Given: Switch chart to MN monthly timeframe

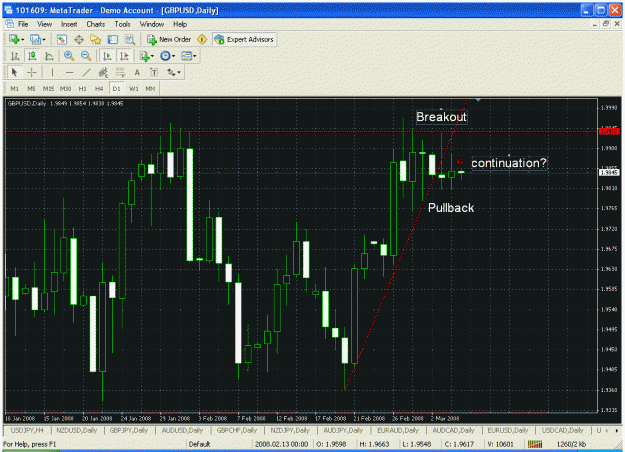Looking at the screenshot, I should tap(150, 88).
